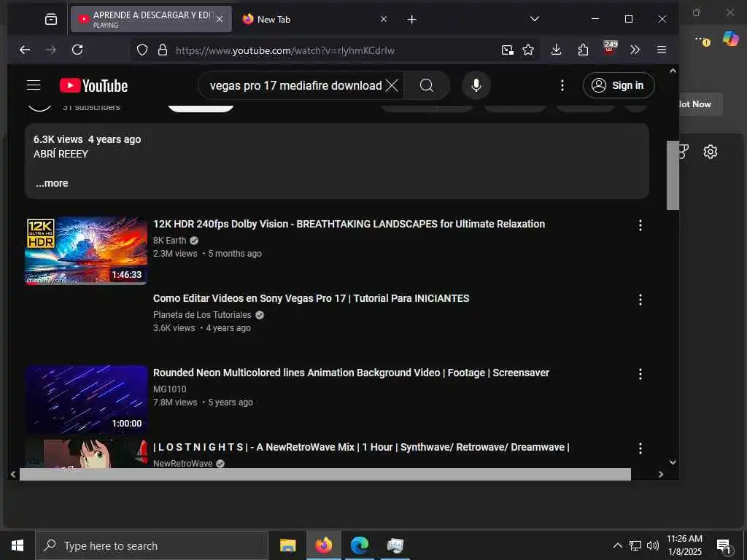Open options for the LOST NIGHTS mix
This screenshot has height=560, width=747.
click(x=640, y=448)
